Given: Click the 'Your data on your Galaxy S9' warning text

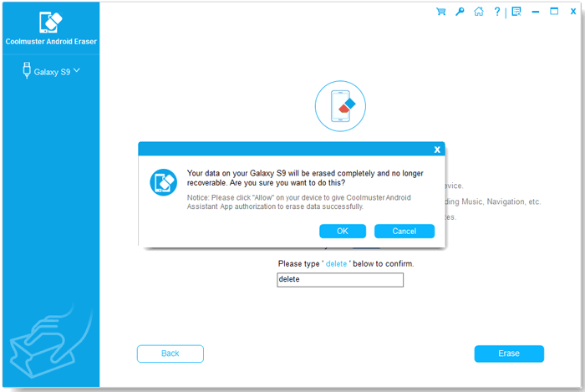Looking at the screenshot, I should point(305,178).
